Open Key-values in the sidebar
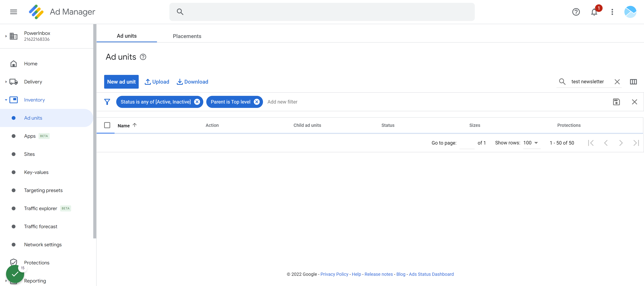Viewport: 644px width, 286px height. (36, 172)
